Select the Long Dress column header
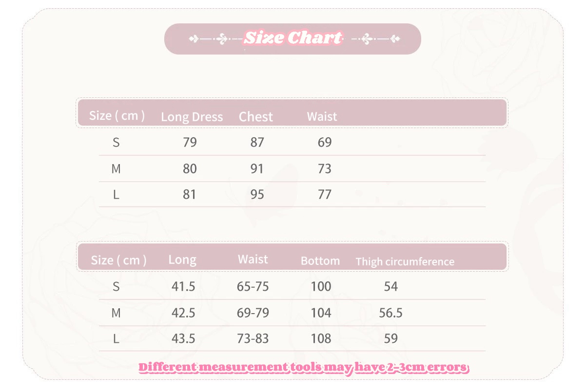Image resolution: width=585 pixels, height=392 pixels. 192,117
